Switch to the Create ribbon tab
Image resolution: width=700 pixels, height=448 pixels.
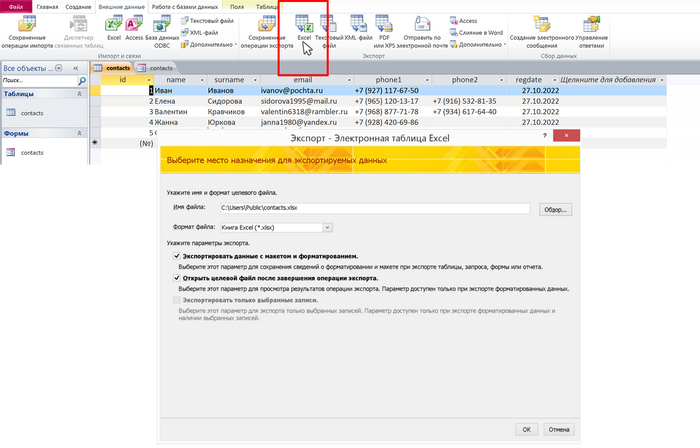point(78,7)
